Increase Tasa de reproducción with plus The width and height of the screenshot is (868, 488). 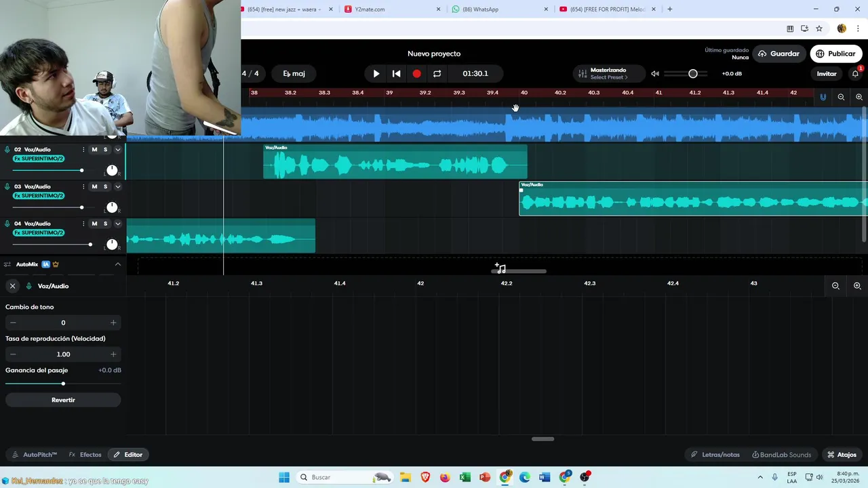pos(113,354)
